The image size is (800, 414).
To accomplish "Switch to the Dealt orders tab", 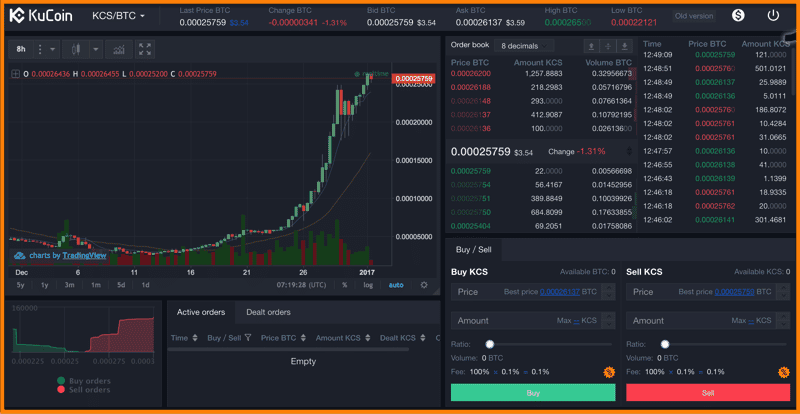I will (268, 312).
